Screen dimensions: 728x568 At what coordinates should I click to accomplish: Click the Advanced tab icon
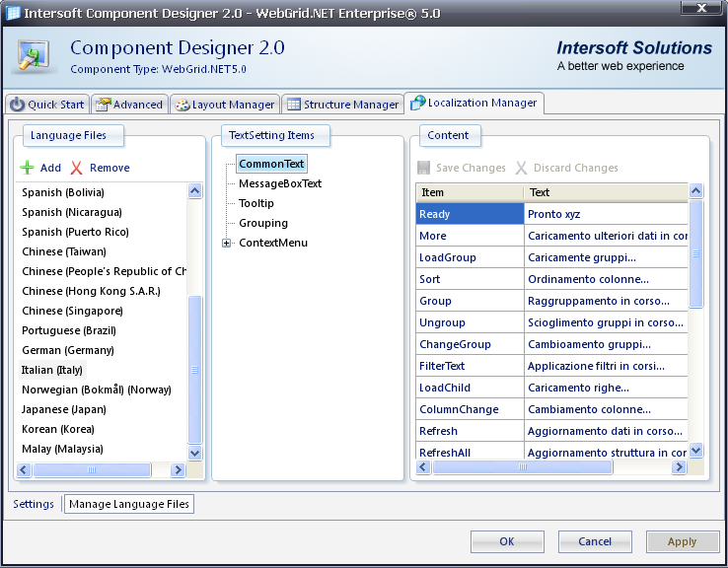(x=104, y=105)
